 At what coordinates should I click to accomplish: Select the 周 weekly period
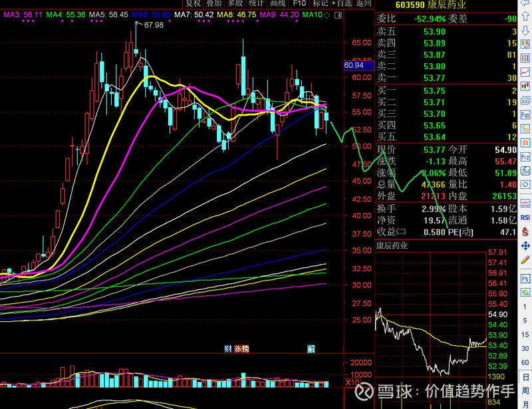[x=525, y=390]
